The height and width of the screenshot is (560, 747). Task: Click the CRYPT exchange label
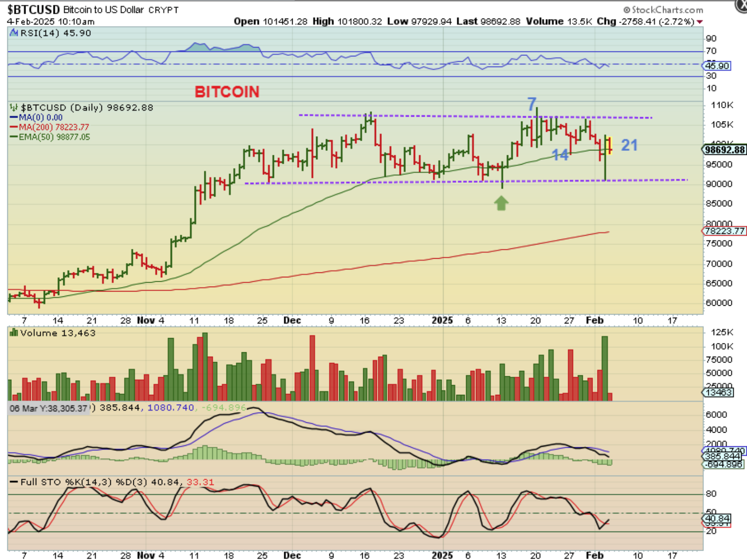tap(164, 10)
